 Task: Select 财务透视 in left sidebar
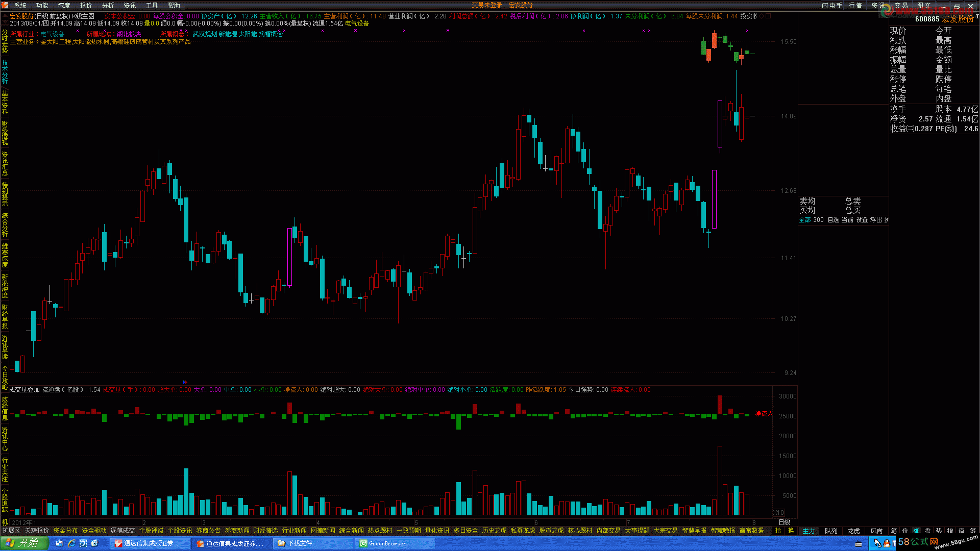[x=5, y=133]
